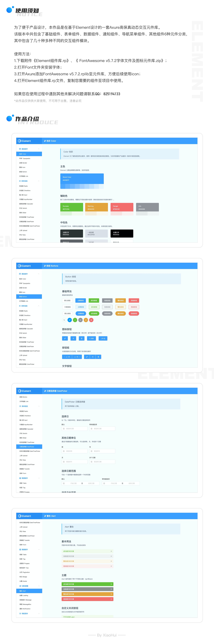Collapse 导航菜单 section on the Alert page
Image resolution: width=214 pixels, height=644 pixels.
pyautogui.click(x=39, y=614)
